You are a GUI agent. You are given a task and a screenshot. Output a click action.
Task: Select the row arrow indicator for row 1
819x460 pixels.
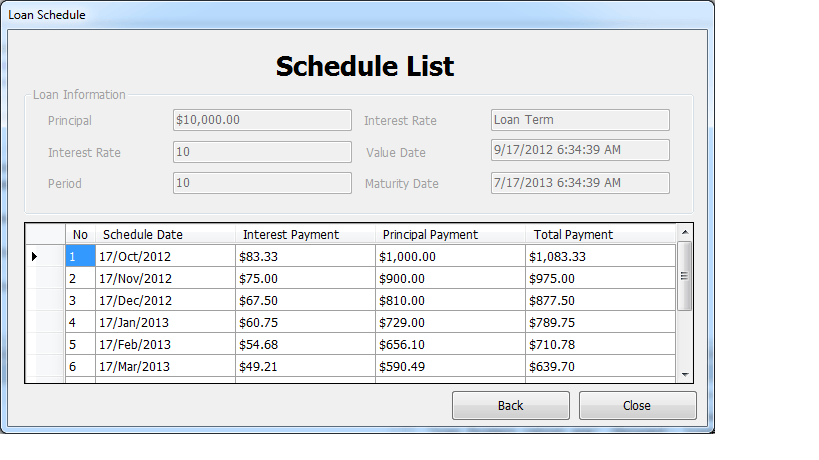(34, 256)
